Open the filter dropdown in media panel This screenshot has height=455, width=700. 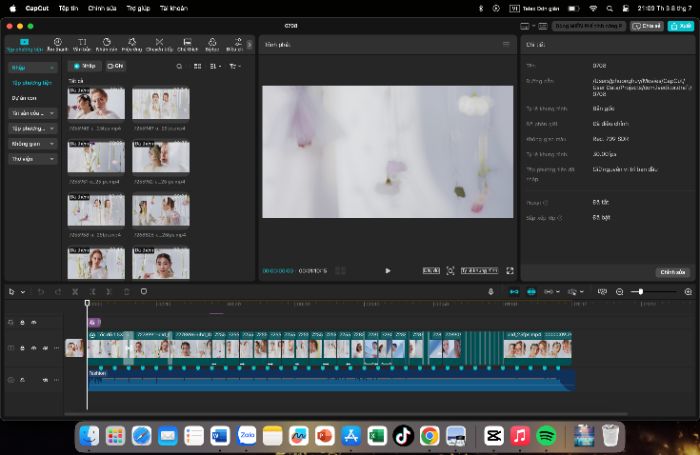[x=235, y=66]
